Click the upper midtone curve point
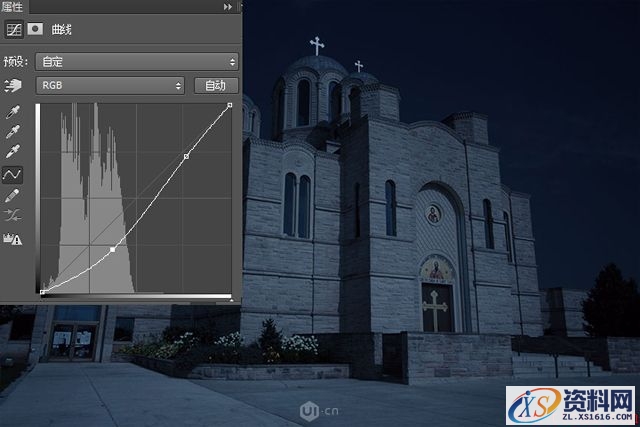640x427 pixels. point(186,156)
